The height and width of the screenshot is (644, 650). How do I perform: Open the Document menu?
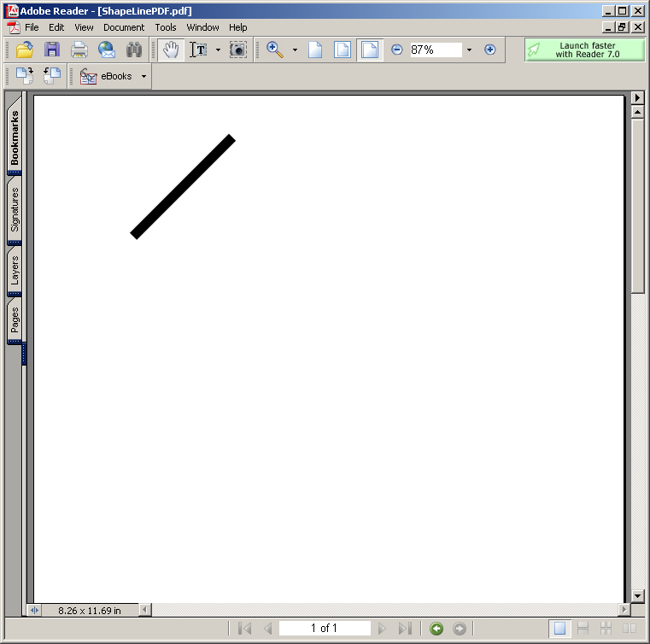124,27
